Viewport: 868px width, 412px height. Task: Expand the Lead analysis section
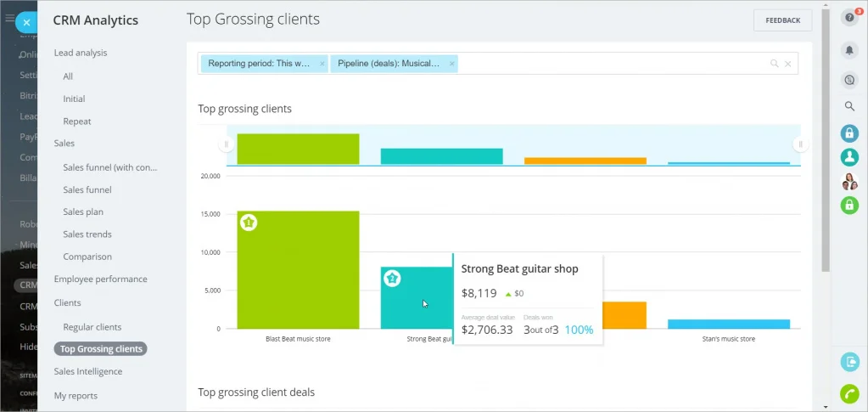pyautogui.click(x=81, y=53)
